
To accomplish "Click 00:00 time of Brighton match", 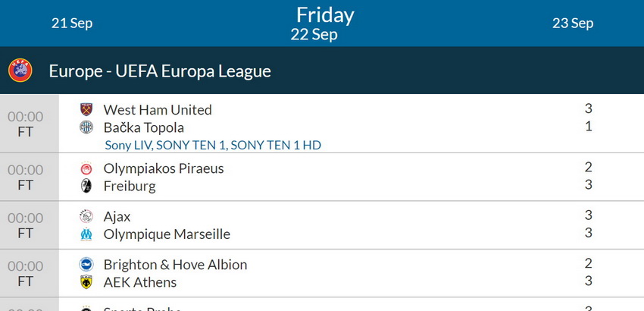I will [x=26, y=266].
